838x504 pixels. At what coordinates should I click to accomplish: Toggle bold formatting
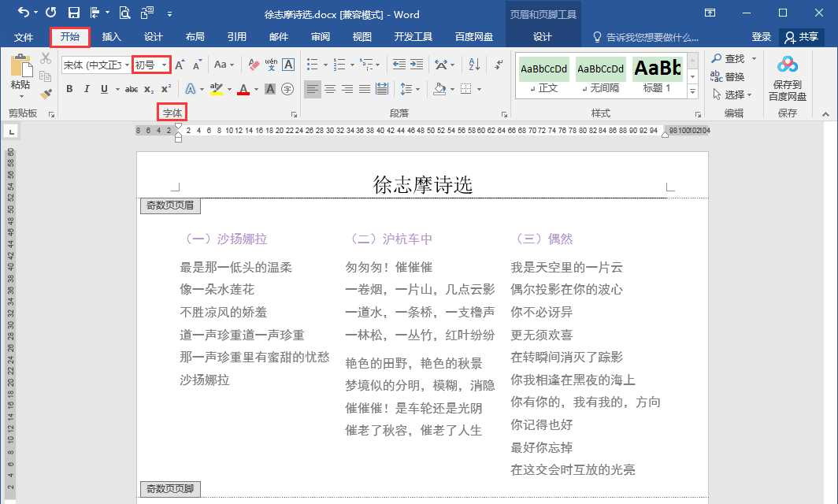coord(69,89)
